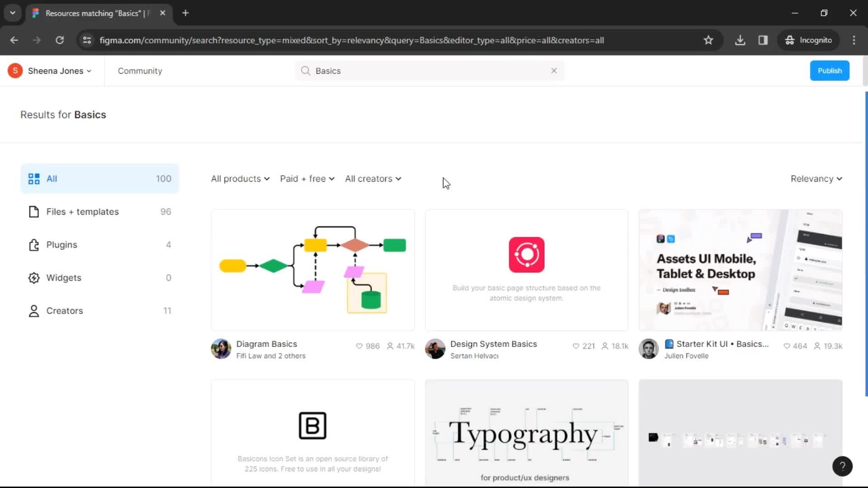Click the Incognito indicator button
The image size is (868, 488).
[x=809, y=40]
